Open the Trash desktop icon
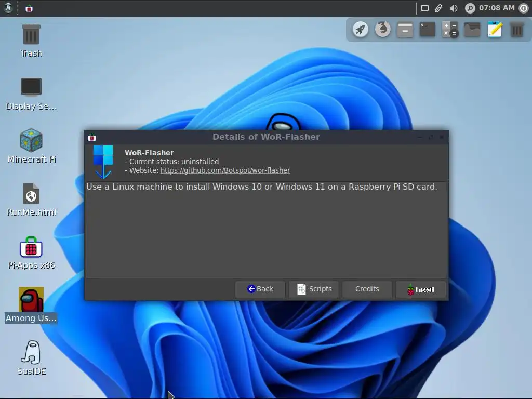Viewport: 532px width, 399px height. 31,40
